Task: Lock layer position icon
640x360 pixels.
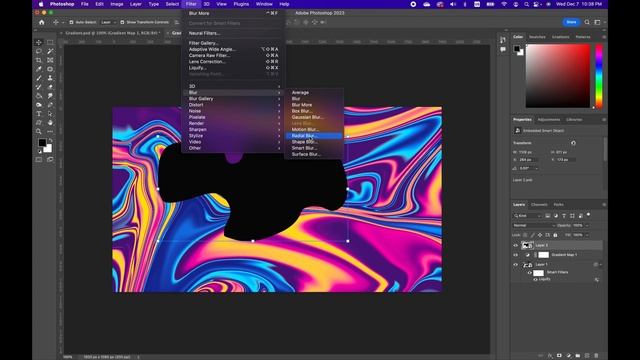Action: tap(540, 235)
